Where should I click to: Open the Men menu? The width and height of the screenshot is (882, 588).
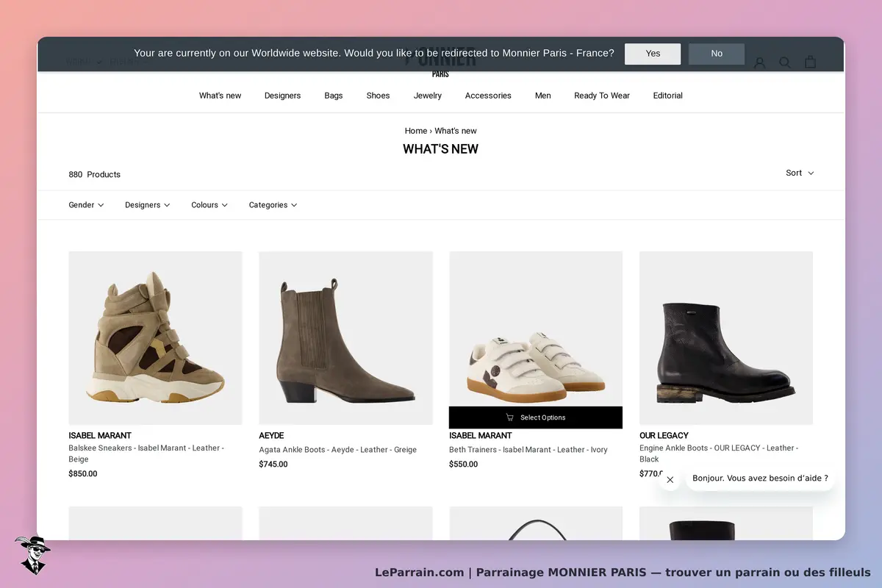pyautogui.click(x=543, y=96)
